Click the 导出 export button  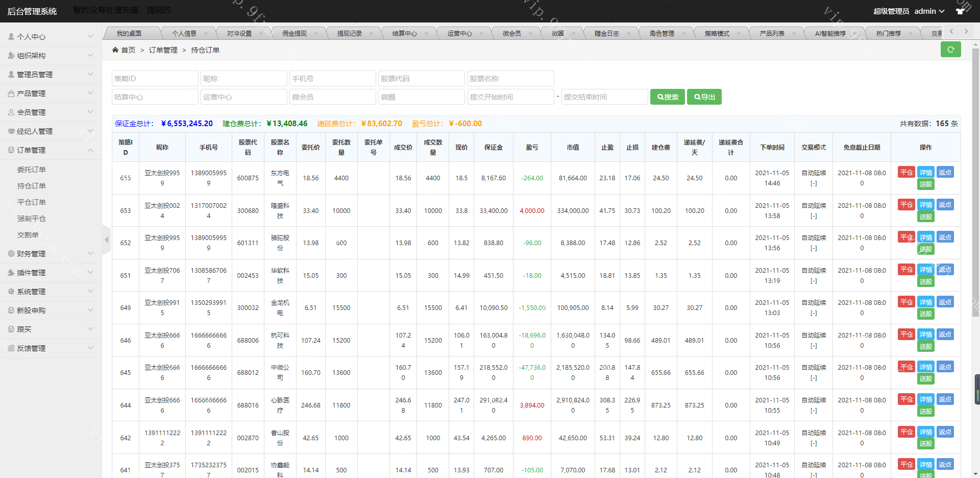704,97
